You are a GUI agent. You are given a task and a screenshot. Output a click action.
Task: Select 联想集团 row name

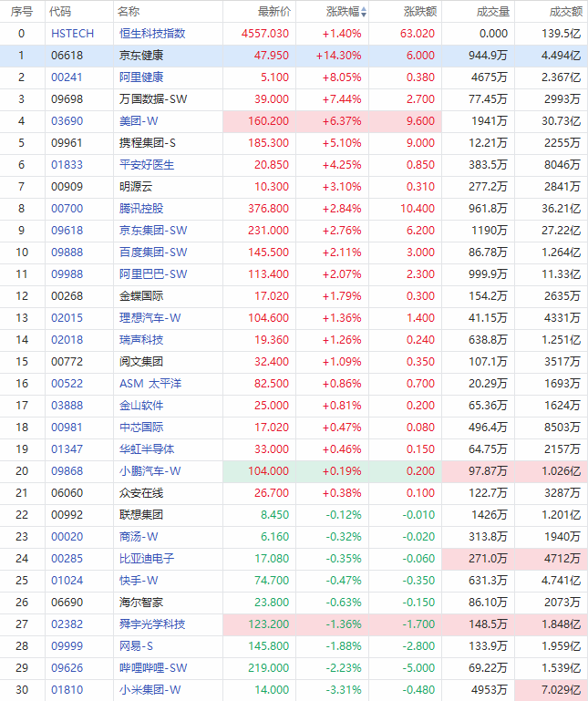[141, 515]
